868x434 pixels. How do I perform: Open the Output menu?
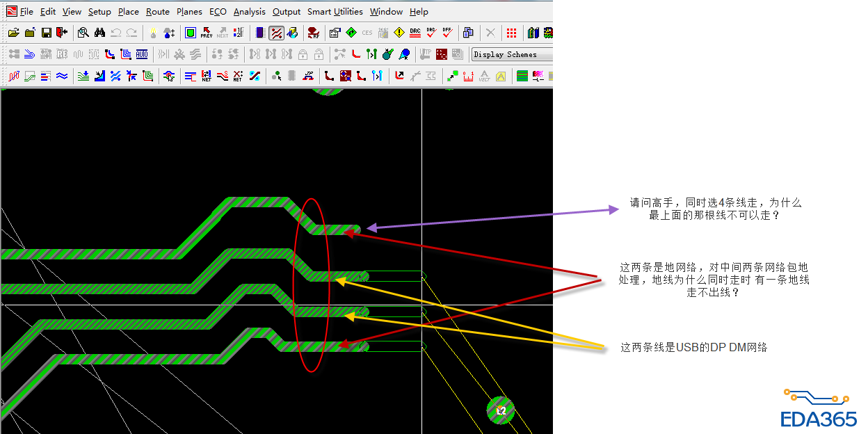click(287, 12)
